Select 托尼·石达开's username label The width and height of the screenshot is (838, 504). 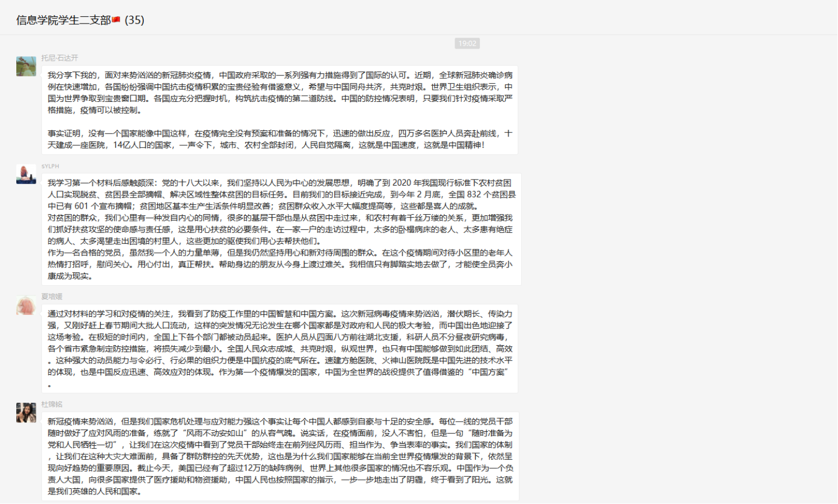click(59, 56)
